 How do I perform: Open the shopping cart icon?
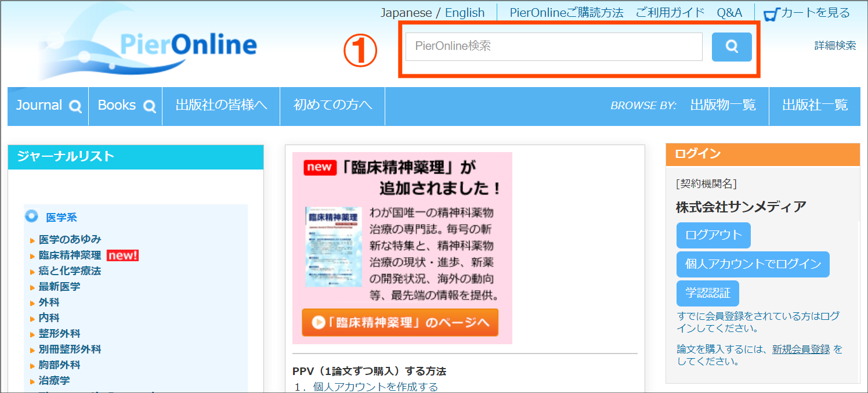pos(771,14)
